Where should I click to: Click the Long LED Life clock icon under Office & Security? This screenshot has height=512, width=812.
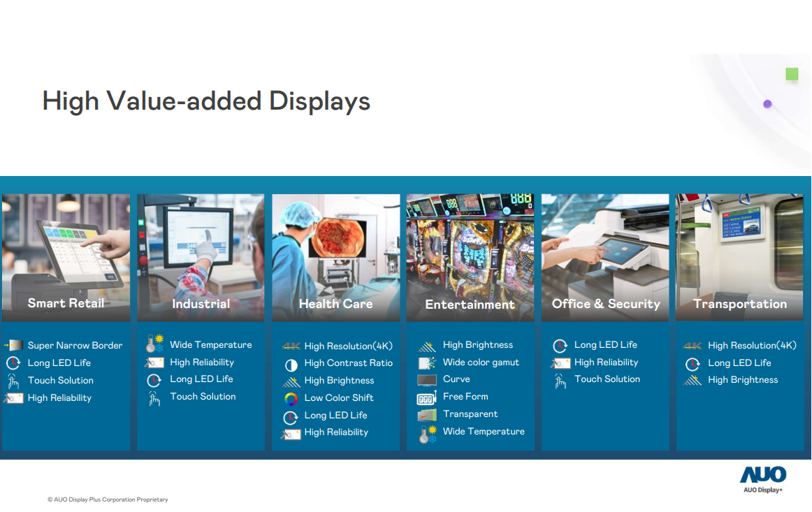pos(559,344)
